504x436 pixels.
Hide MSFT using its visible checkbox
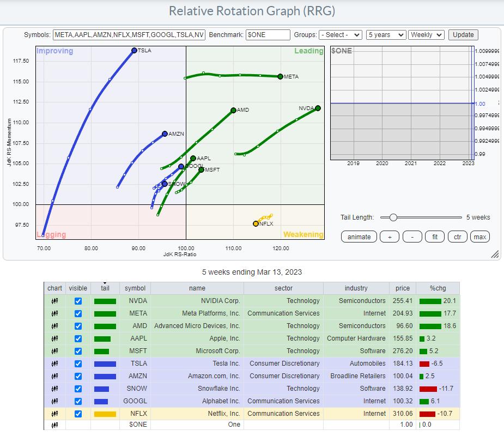pyautogui.click(x=78, y=351)
